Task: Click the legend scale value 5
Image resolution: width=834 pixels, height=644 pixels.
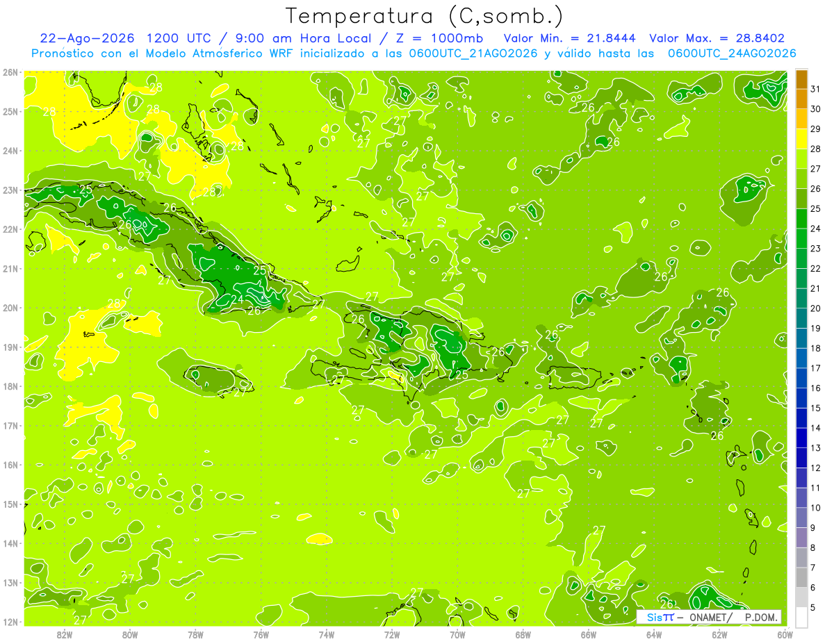Action: pos(813,607)
